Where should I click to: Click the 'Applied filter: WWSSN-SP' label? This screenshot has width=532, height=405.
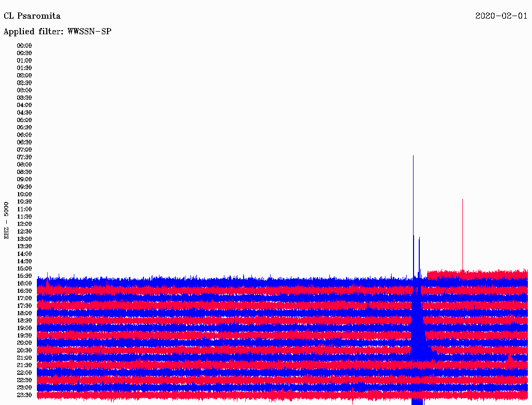pyautogui.click(x=57, y=32)
